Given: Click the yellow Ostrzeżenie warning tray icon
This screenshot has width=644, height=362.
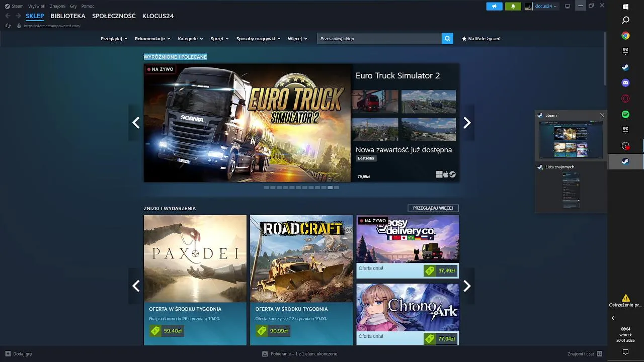Looking at the screenshot, I should (x=625, y=298).
